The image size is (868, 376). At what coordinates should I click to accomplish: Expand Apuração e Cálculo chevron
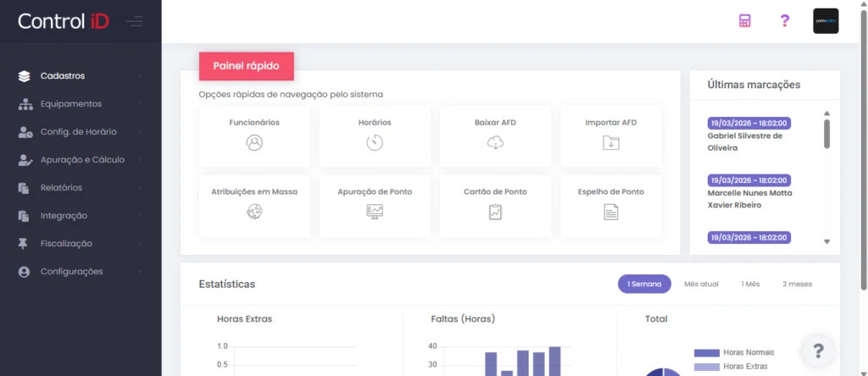[141, 160]
